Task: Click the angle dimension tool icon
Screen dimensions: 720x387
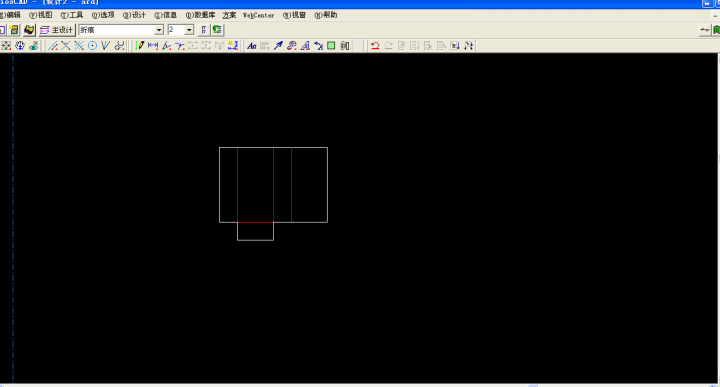Action: [x=166, y=45]
